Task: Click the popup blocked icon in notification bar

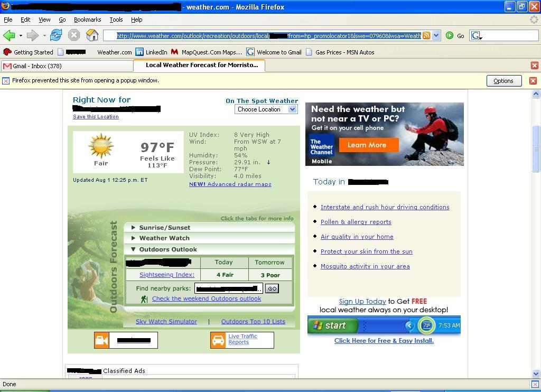Action: pos(6,81)
